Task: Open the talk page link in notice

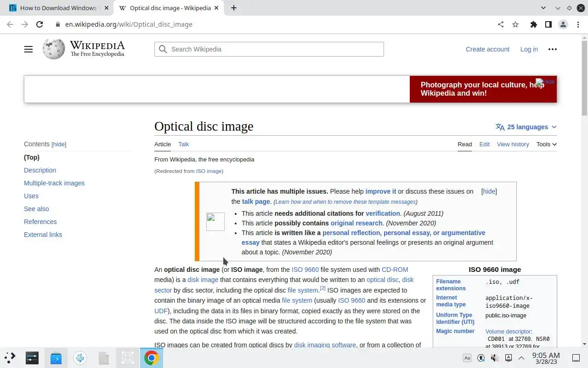Action: point(256,201)
